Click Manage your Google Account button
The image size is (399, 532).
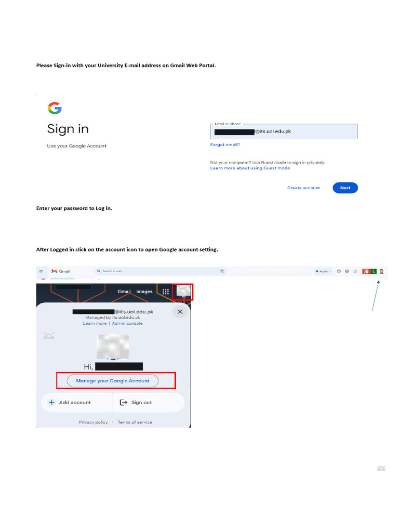113,381
